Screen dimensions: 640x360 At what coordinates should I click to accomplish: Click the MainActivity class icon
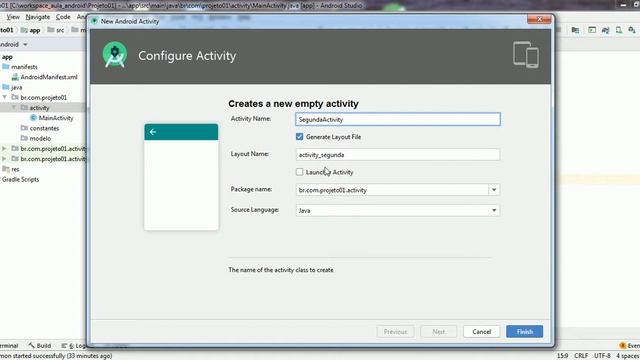(33, 118)
